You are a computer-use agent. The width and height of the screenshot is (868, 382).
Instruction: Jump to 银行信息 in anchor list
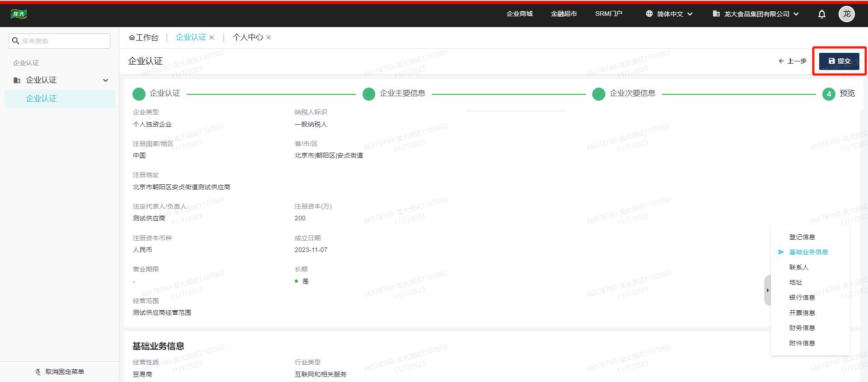(x=802, y=298)
